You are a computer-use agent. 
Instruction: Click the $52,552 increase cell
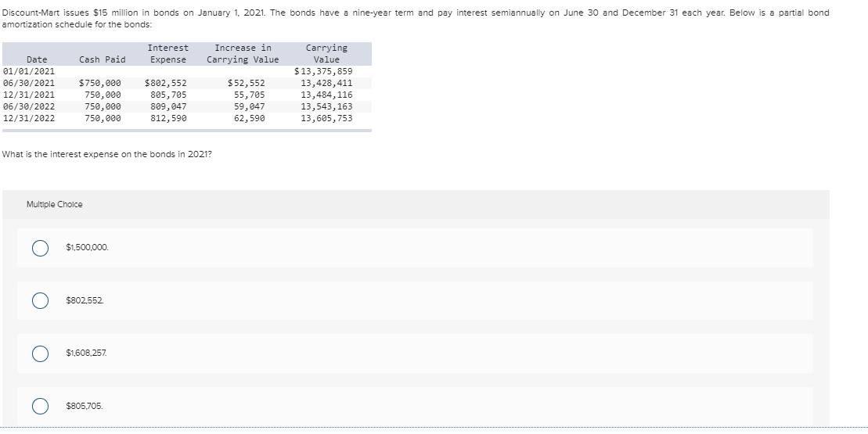click(x=247, y=84)
